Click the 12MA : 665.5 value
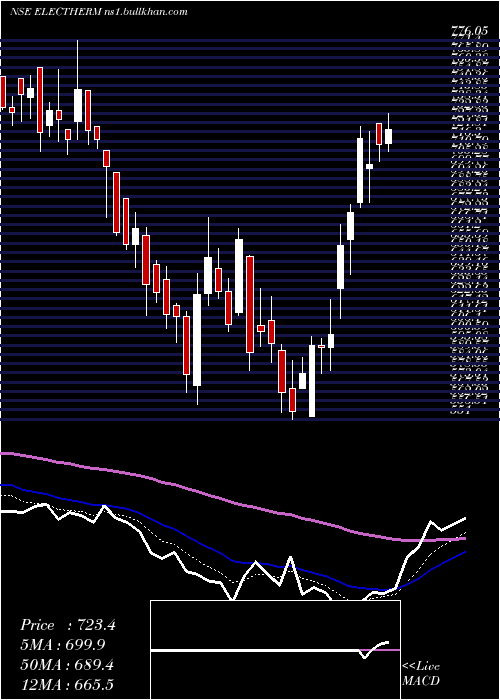The height and width of the screenshot is (700, 500). [x=67, y=685]
